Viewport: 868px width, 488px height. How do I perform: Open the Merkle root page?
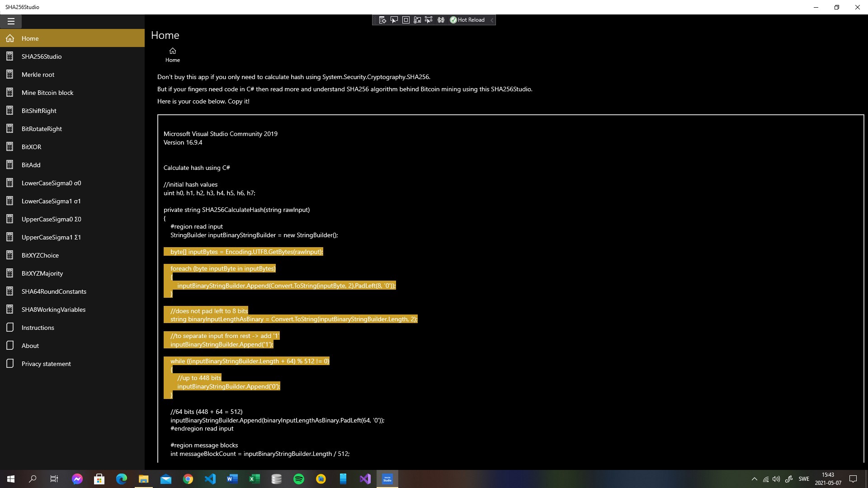pyautogui.click(x=38, y=74)
